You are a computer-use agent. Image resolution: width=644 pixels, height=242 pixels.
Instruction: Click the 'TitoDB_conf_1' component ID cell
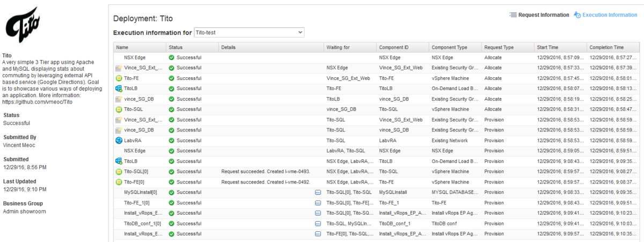(394, 224)
